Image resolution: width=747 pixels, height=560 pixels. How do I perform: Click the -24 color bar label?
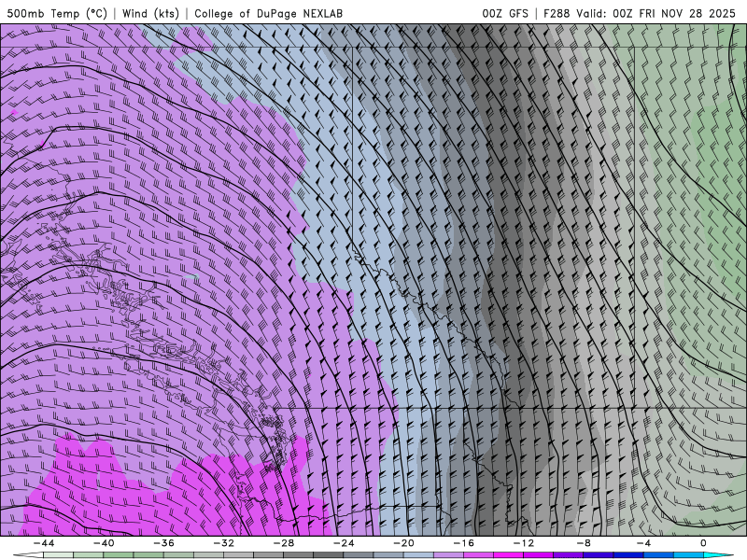pyautogui.click(x=344, y=543)
